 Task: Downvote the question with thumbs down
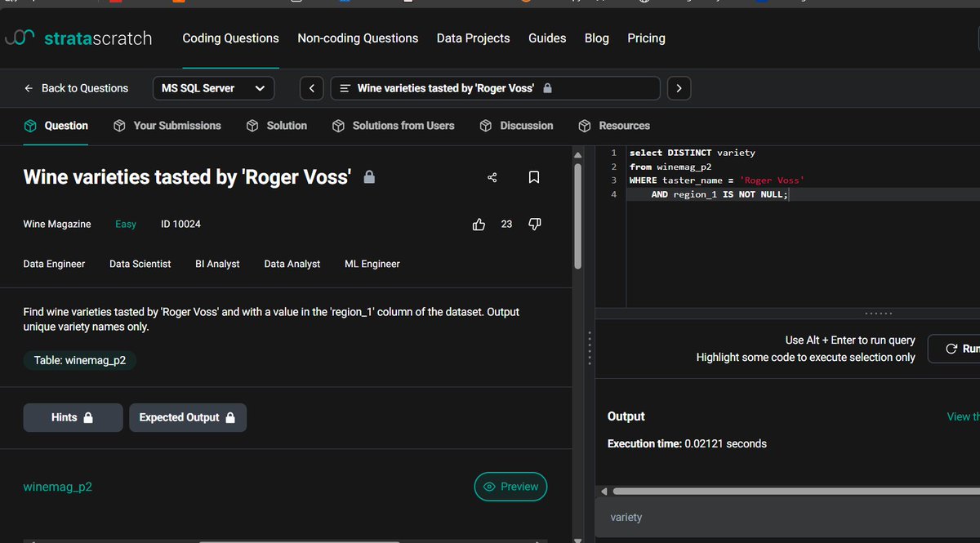click(x=535, y=224)
